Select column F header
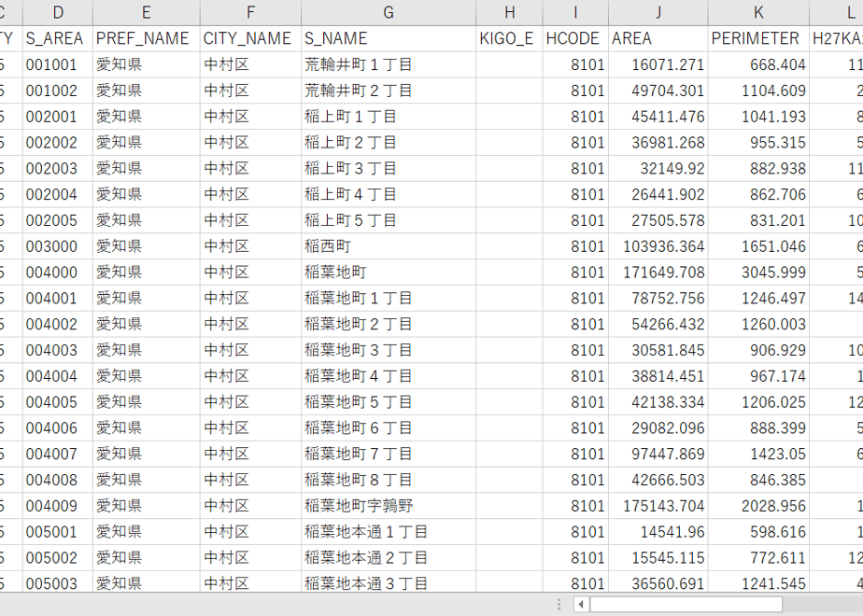Image resolution: width=863 pixels, height=616 pixels. pyautogui.click(x=250, y=12)
